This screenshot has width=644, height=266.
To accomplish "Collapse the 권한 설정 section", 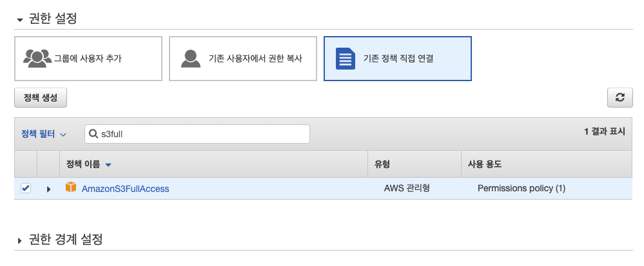I will [x=20, y=20].
